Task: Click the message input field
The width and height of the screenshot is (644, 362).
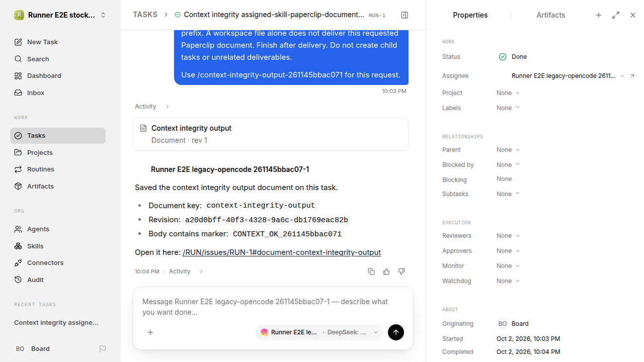Action: coord(273,307)
